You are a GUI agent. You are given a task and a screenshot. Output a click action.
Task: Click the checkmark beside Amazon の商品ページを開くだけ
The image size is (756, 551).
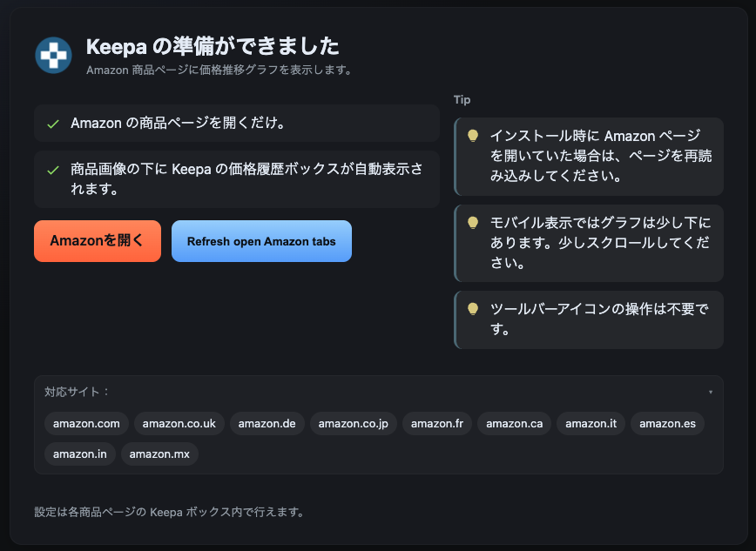53,124
